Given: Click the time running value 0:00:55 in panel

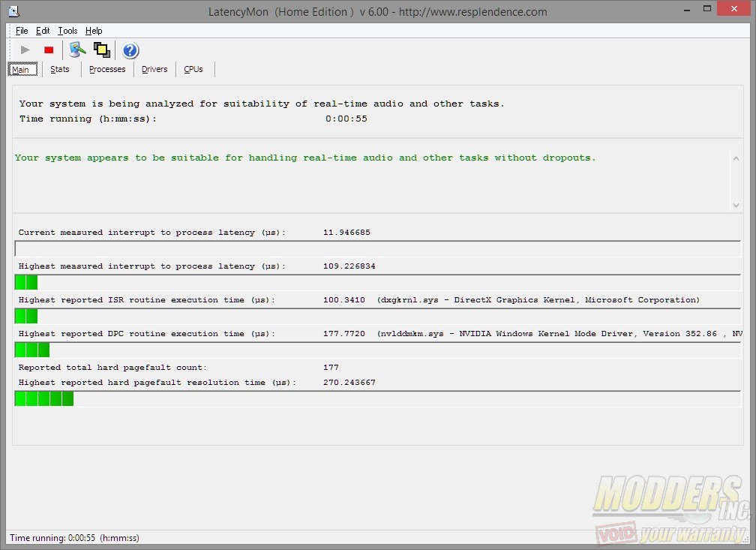Looking at the screenshot, I should [346, 119].
